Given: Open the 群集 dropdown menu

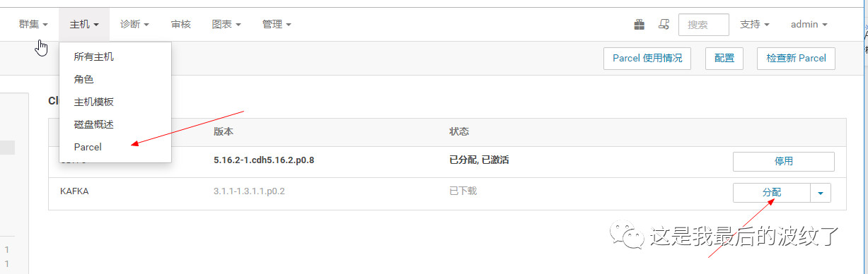Looking at the screenshot, I should 33,24.
